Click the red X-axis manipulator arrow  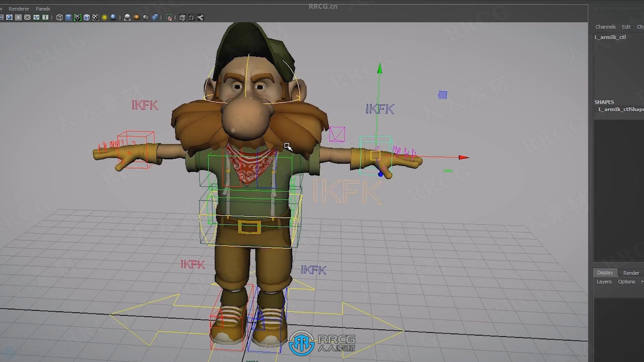[464, 157]
